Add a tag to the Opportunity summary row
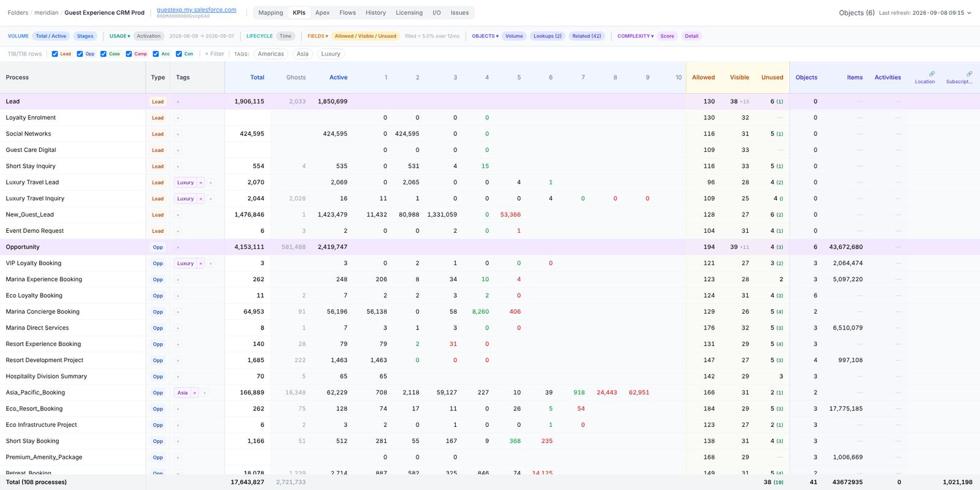Viewport: 980px width, 490px height. (x=178, y=247)
